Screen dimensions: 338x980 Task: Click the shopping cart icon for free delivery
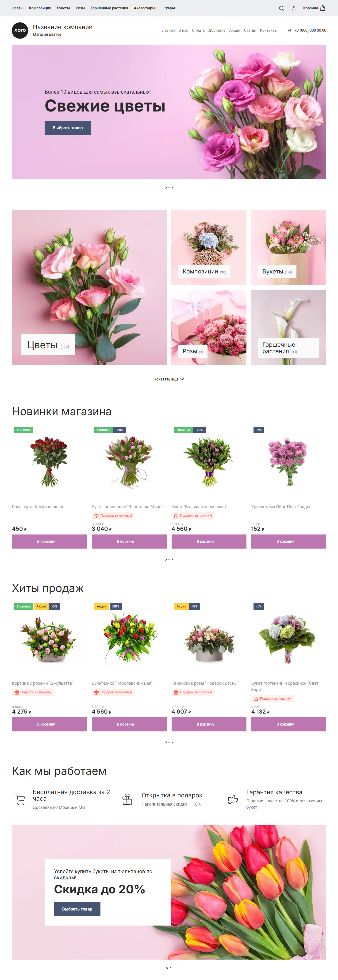20,799
